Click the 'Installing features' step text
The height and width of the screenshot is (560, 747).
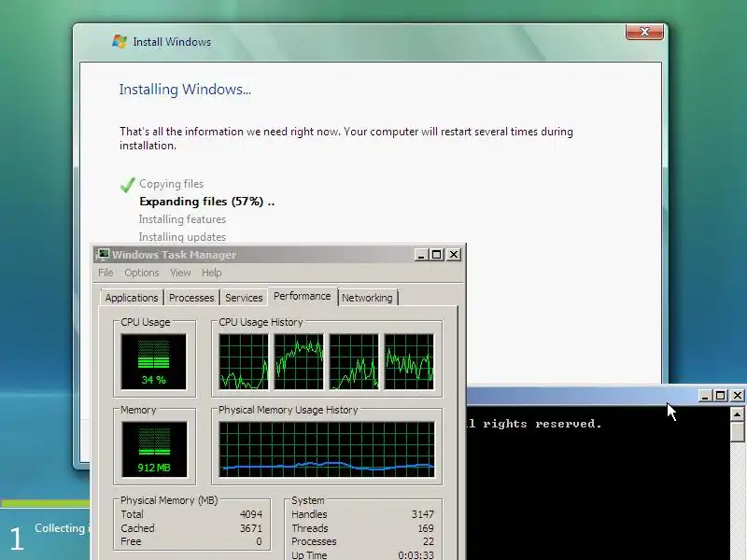pyautogui.click(x=182, y=219)
